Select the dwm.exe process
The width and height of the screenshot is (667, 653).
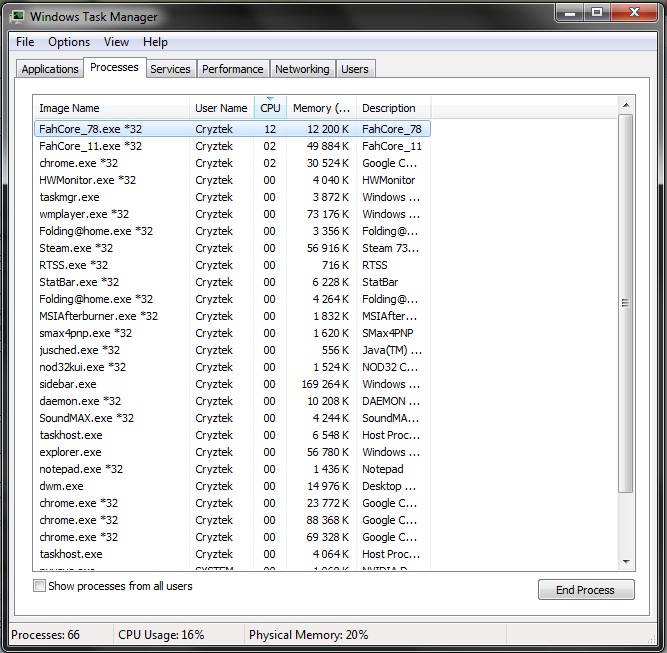[x=232, y=486]
